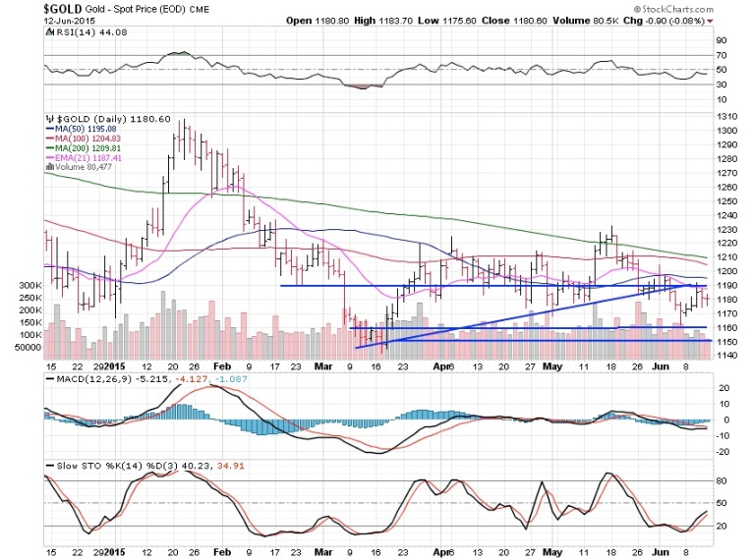Click the Open 1180.80 value

coord(318,21)
